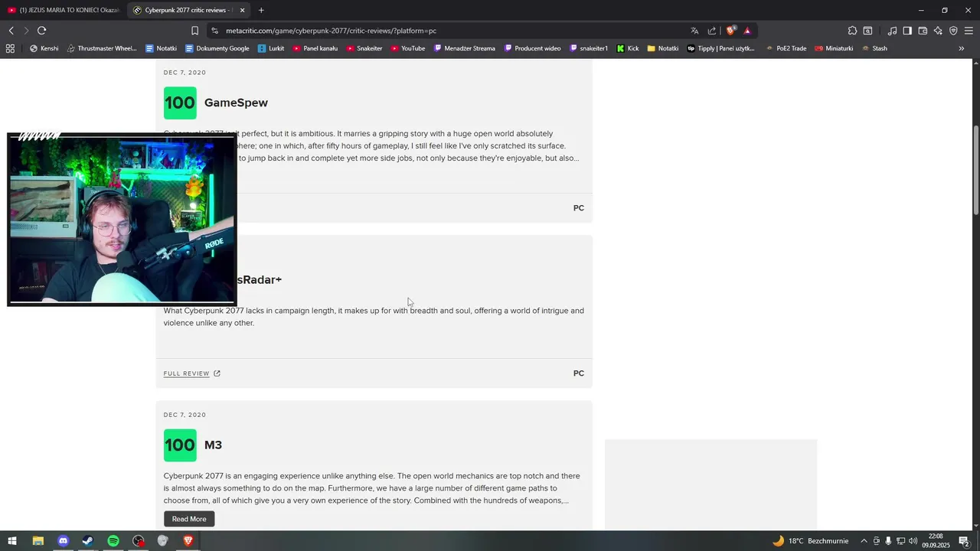Show hidden system tray icons

point(864,541)
